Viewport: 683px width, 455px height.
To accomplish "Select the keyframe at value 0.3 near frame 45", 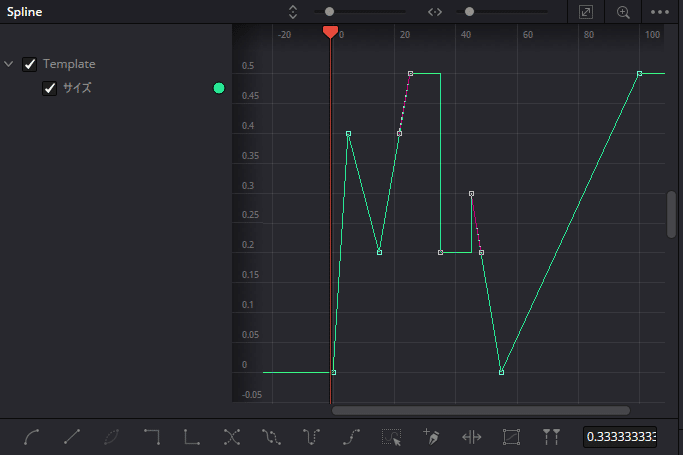I will coord(471,193).
